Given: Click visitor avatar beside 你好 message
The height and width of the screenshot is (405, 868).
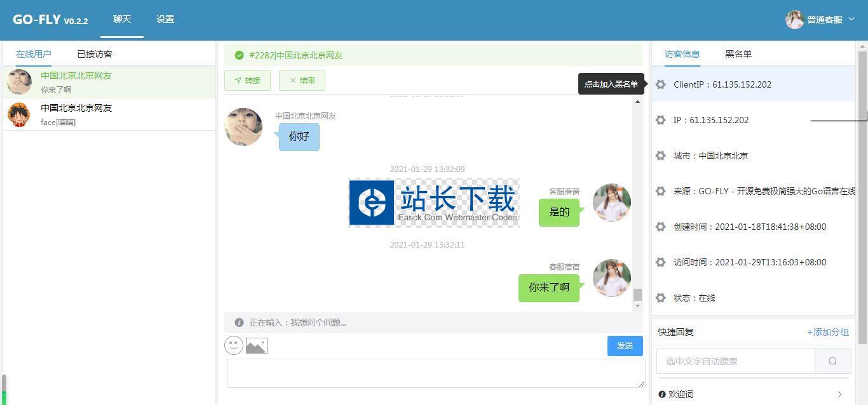Looking at the screenshot, I should point(243,127).
